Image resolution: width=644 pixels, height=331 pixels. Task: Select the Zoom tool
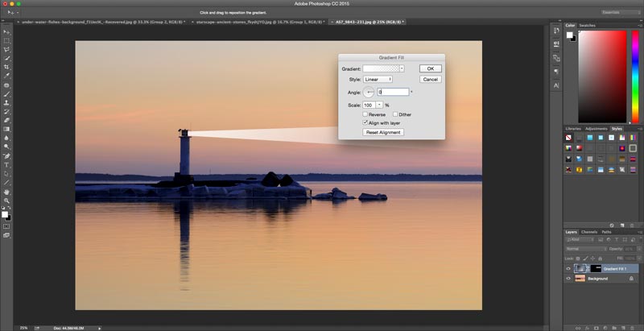click(6, 201)
